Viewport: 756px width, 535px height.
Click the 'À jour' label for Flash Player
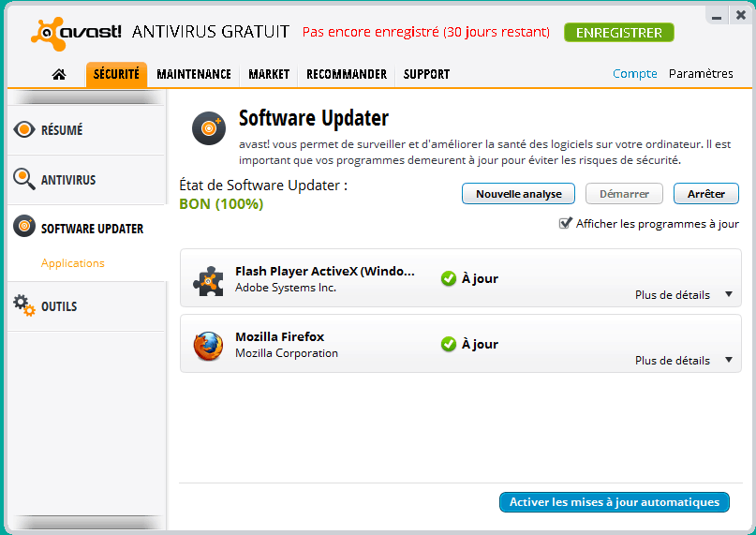click(480, 278)
